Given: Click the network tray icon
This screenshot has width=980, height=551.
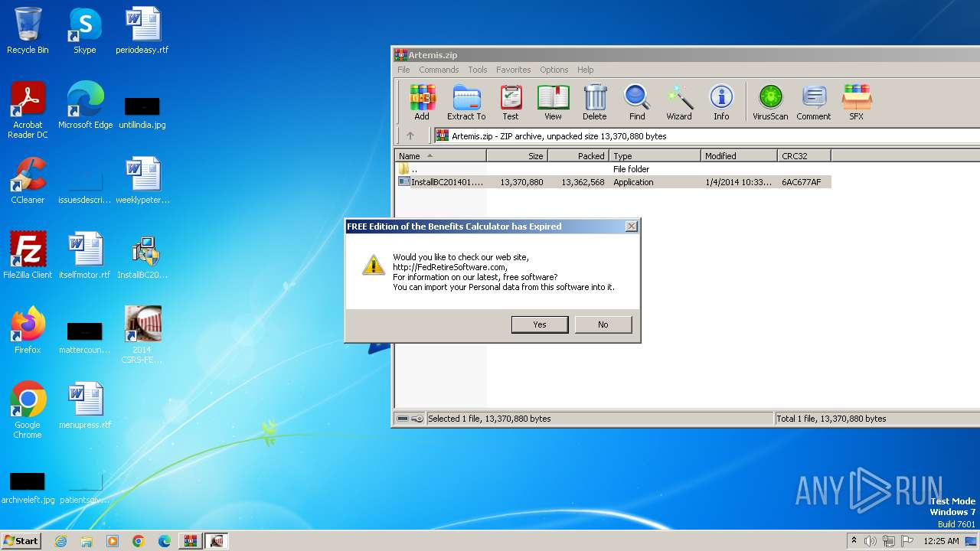Looking at the screenshot, I should point(889,541).
